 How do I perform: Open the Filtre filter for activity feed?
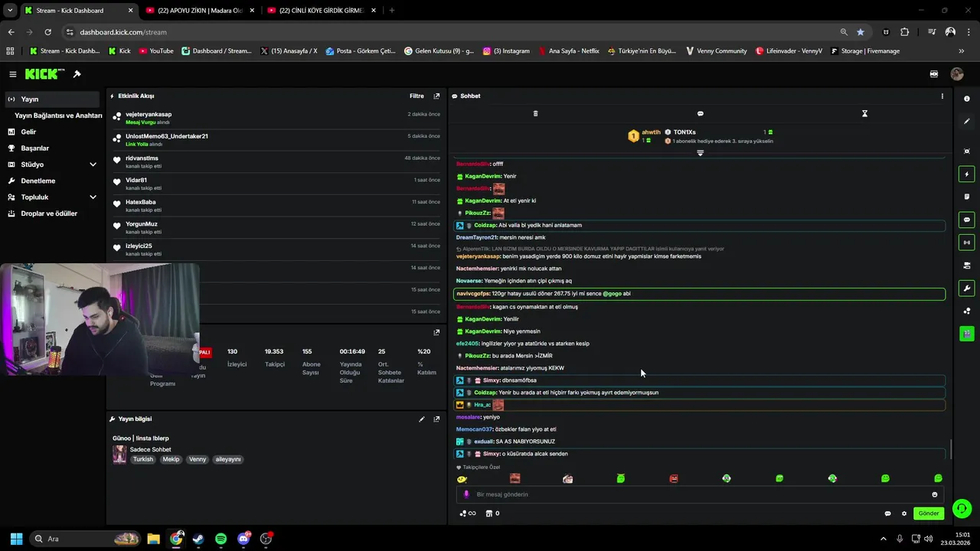pyautogui.click(x=416, y=96)
